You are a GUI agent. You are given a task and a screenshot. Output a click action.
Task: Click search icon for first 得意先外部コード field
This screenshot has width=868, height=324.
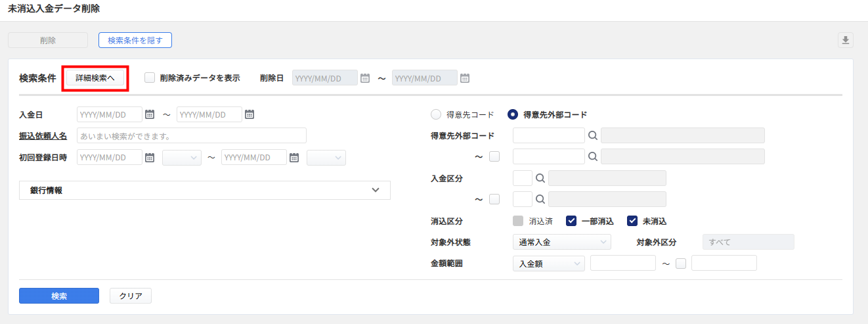pyautogui.click(x=592, y=135)
